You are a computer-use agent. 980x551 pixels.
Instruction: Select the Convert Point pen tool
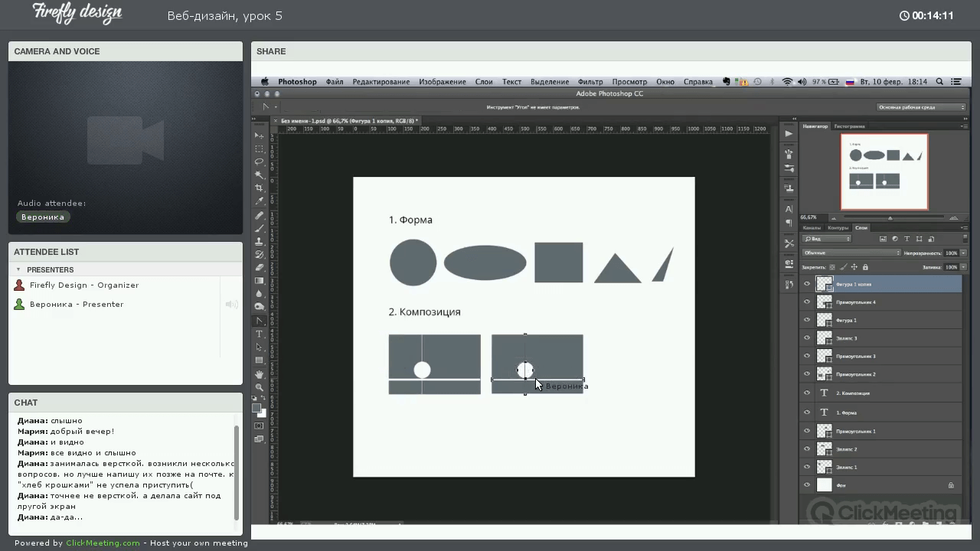260,321
